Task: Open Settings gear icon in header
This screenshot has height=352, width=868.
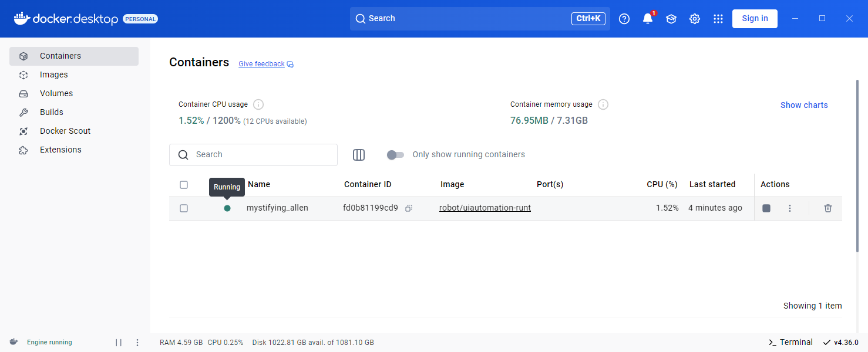Action: tap(695, 19)
